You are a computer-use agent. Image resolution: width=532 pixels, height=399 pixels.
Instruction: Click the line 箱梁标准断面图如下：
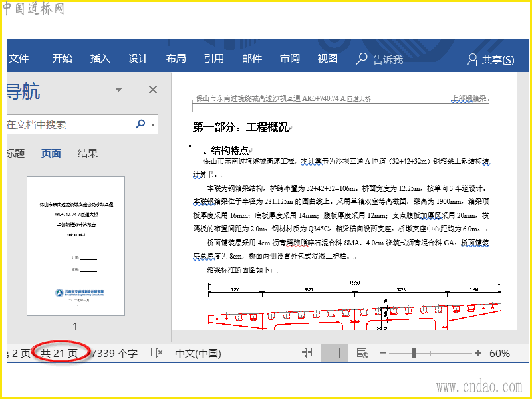click(240, 270)
